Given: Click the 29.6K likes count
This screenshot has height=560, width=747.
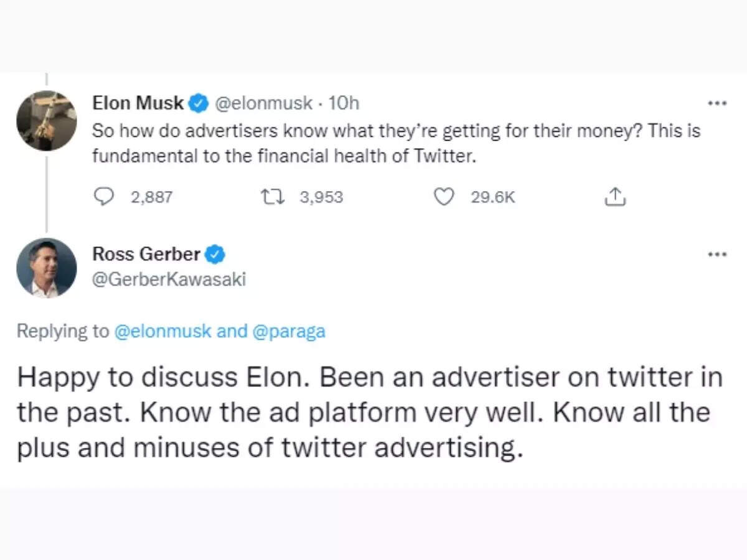Looking at the screenshot, I should click(x=492, y=197).
